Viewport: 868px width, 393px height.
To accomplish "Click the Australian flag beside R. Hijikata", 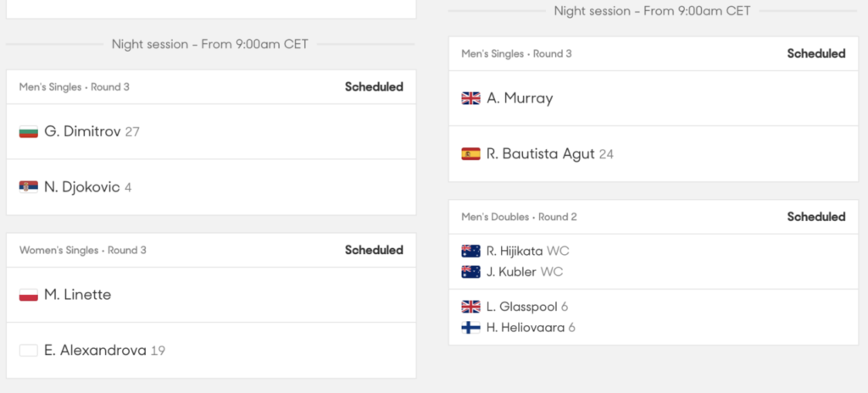I will (470, 251).
